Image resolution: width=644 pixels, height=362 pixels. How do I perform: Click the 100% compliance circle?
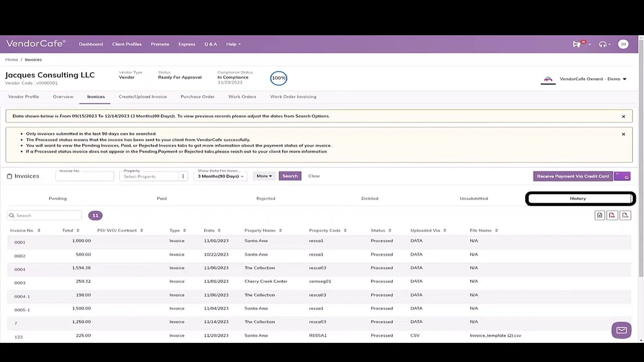coord(279,78)
